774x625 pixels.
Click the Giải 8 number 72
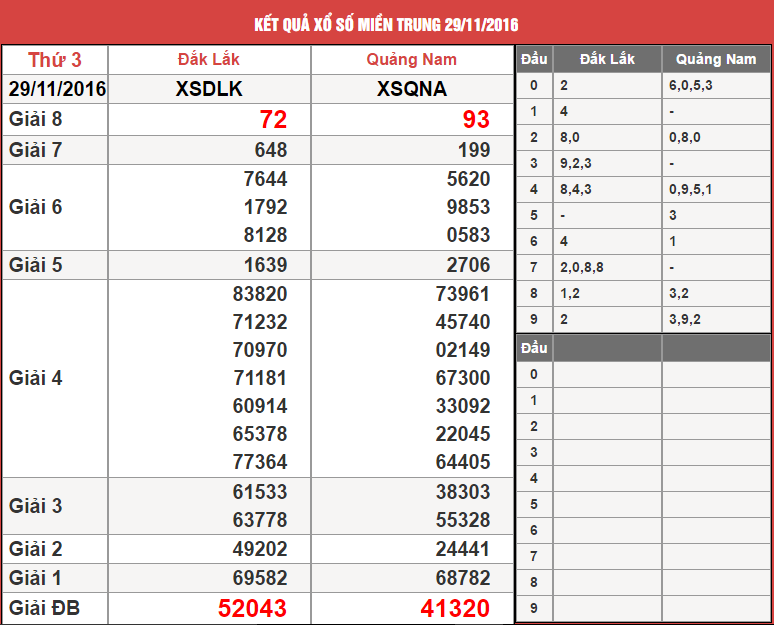272,120
